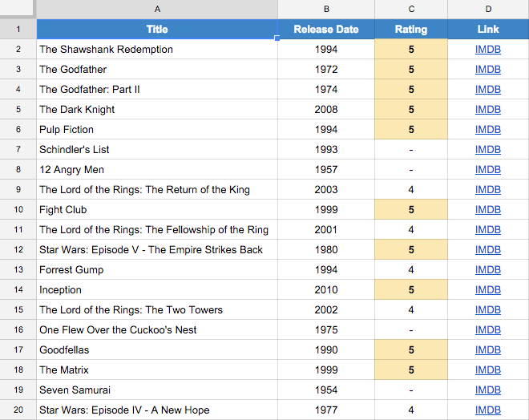The width and height of the screenshot is (529, 420).
Task: Open the IMDB link for The Shawshank Redemption
Action: (x=487, y=50)
